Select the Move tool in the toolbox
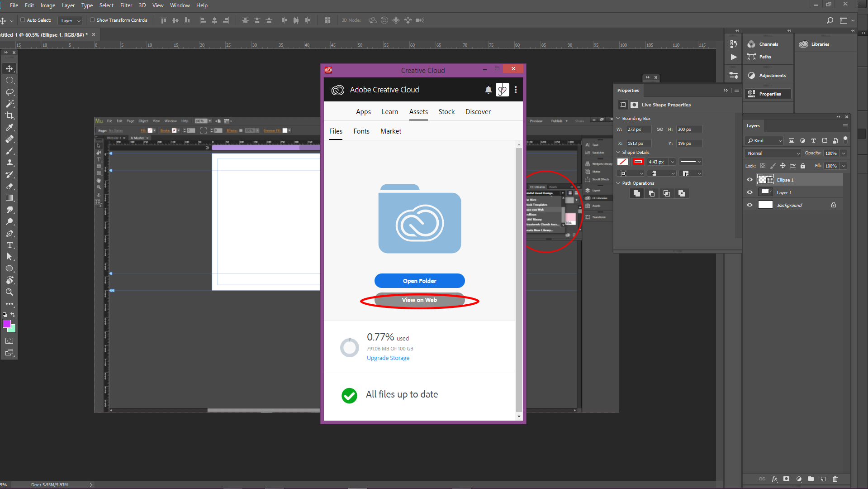 (9, 68)
